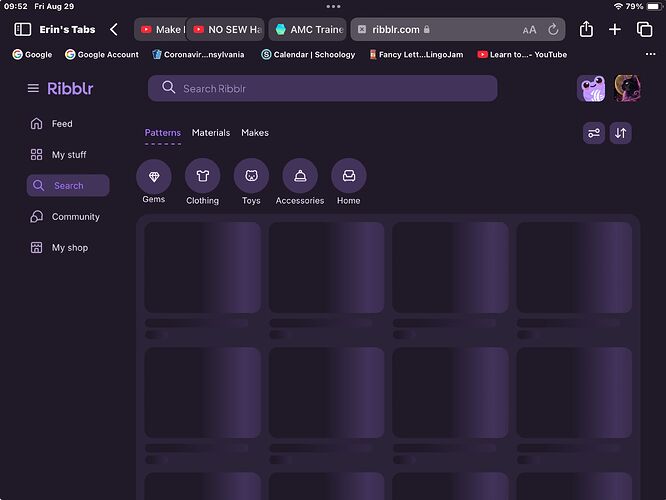Viewport: 666px width, 500px height.
Task: Open the filter options button
Action: click(594, 133)
